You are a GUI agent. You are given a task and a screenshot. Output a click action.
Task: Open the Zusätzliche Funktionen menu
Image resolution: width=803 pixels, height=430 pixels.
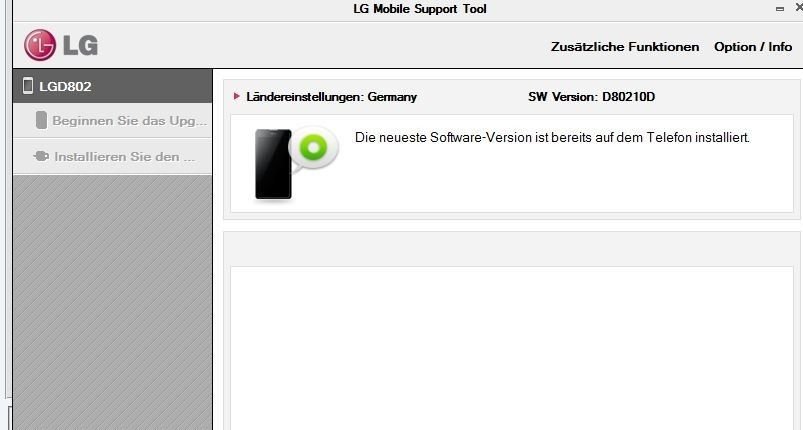(625, 47)
